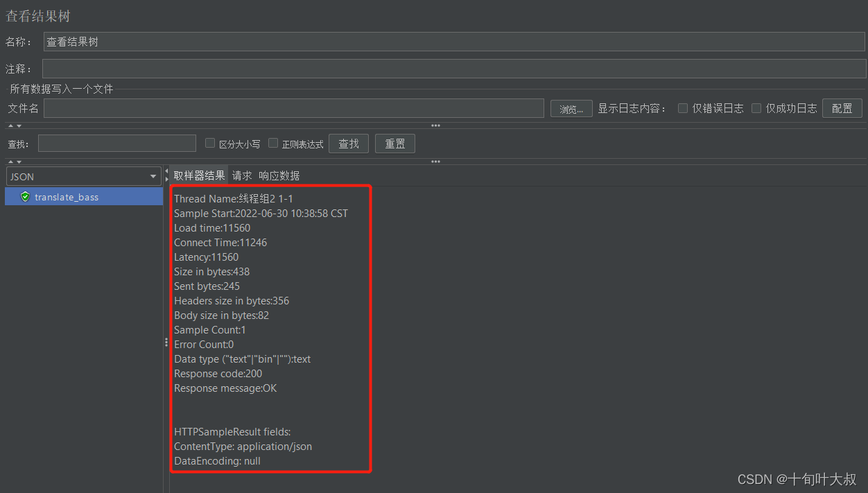The width and height of the screenshot is (868, 493).
Task: Enable the 仅成功日志 checkbox
Action: (756, 108)
